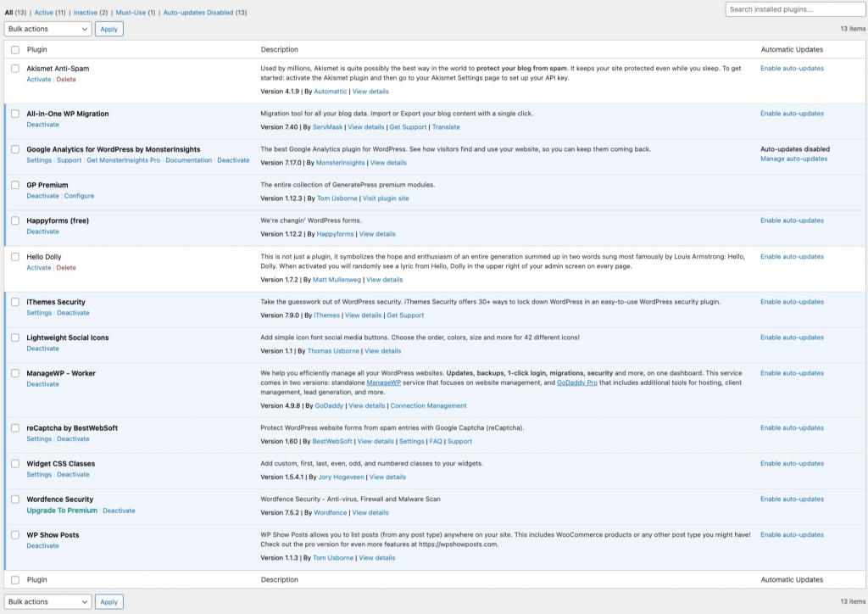Viewport: 868px width, 614px height.
Task: Deactivate the Happyforms (free) plugin
Action: [42, 232]
